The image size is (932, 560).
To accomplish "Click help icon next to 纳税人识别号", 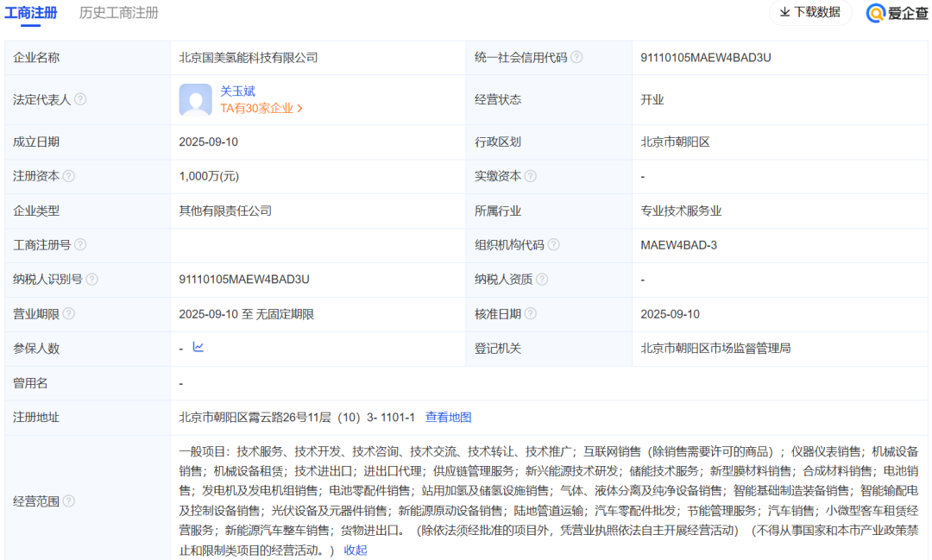I will click(x=91, y=280).
